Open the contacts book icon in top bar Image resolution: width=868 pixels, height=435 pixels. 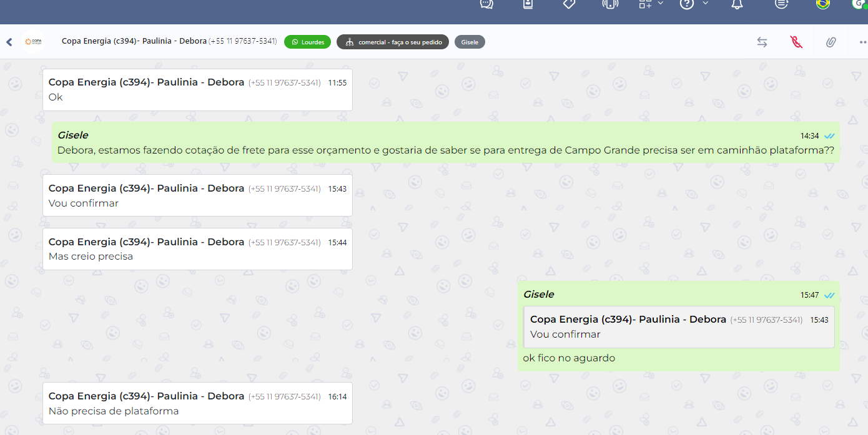(x=528, y=4)
